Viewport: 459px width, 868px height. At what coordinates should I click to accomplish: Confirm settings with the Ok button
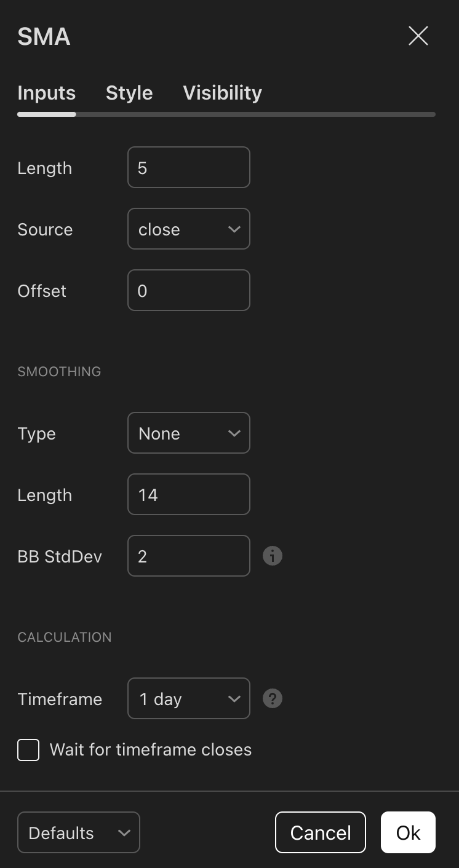408,832
